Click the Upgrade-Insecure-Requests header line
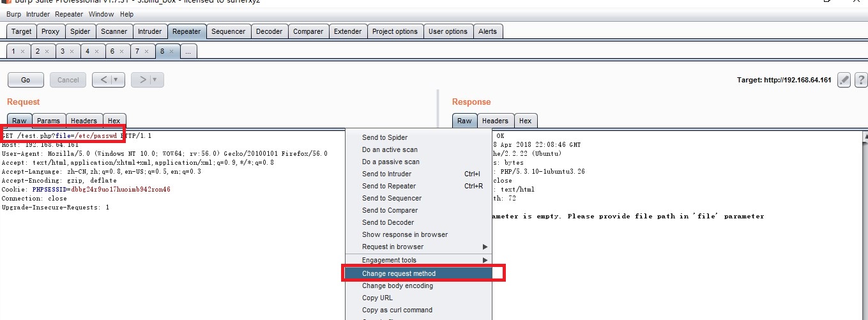This screenshot has height=320, width=868. (x=56, y=208)
